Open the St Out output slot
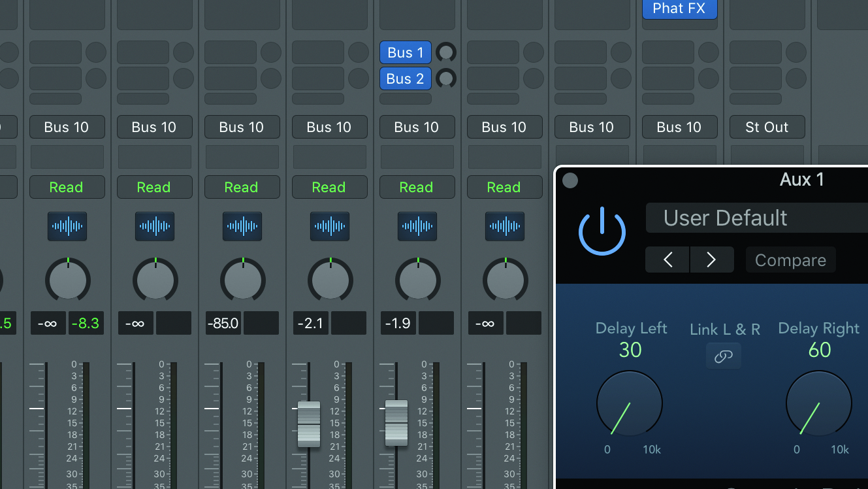This screenshot has width=868, height=489. (767, 127)
